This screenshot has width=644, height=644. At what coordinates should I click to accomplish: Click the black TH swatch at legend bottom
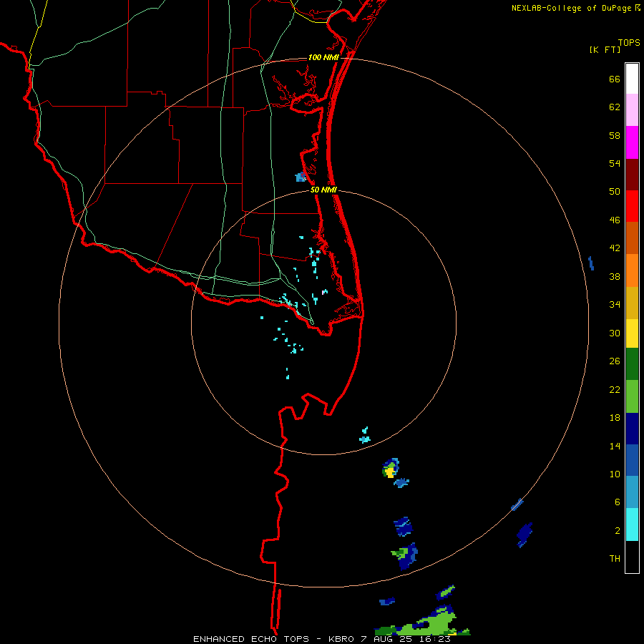632,557
